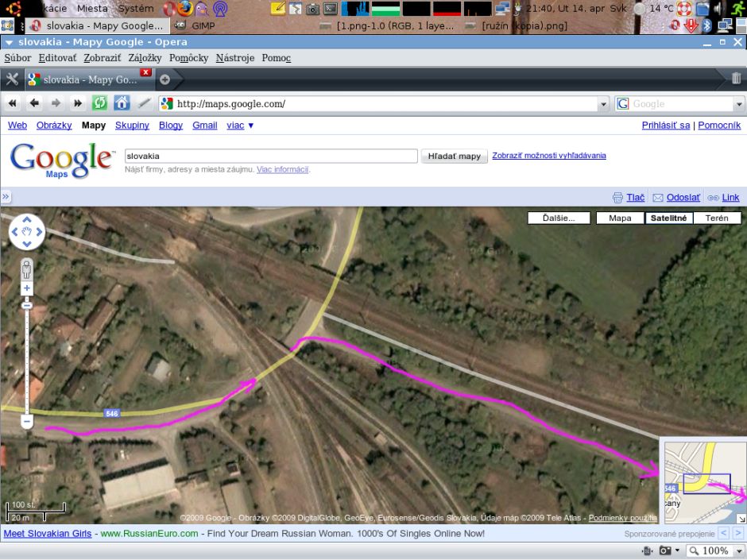Click the fast forward navigation button
Screen dimensions: 747x560
pyautogui.click(x=77, y=103)
